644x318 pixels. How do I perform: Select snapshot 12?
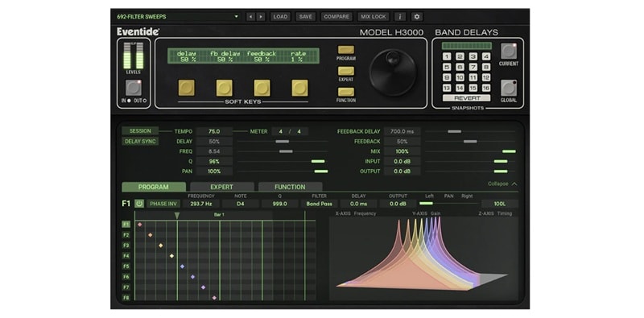coord(486,77)
